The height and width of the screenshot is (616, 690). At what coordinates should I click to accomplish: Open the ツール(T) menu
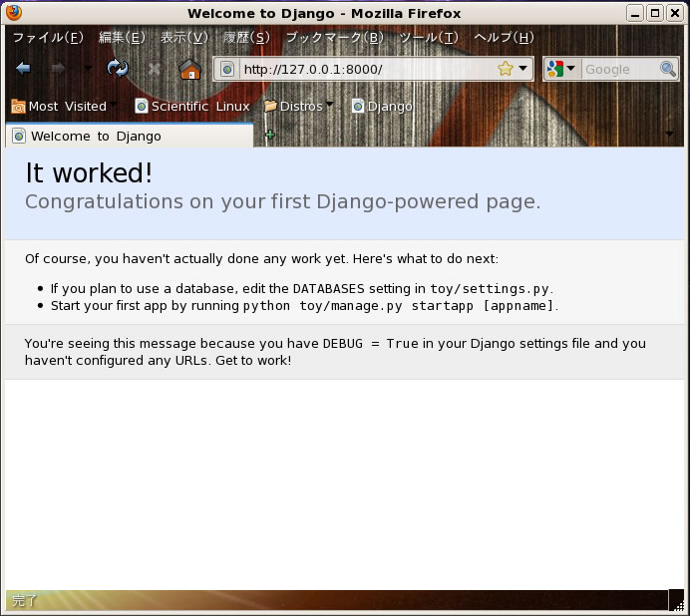pyautogui.click(x=429, y=38)
